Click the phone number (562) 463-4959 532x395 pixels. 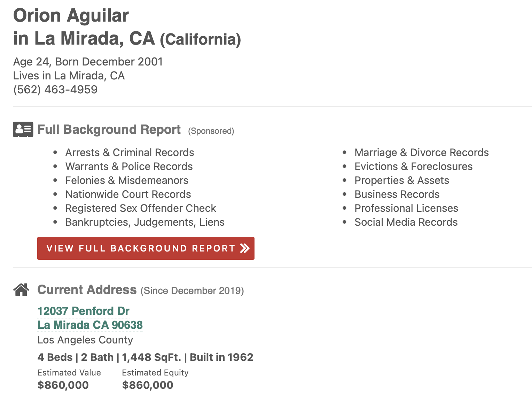pyautogui.click(x=55, y=90)
